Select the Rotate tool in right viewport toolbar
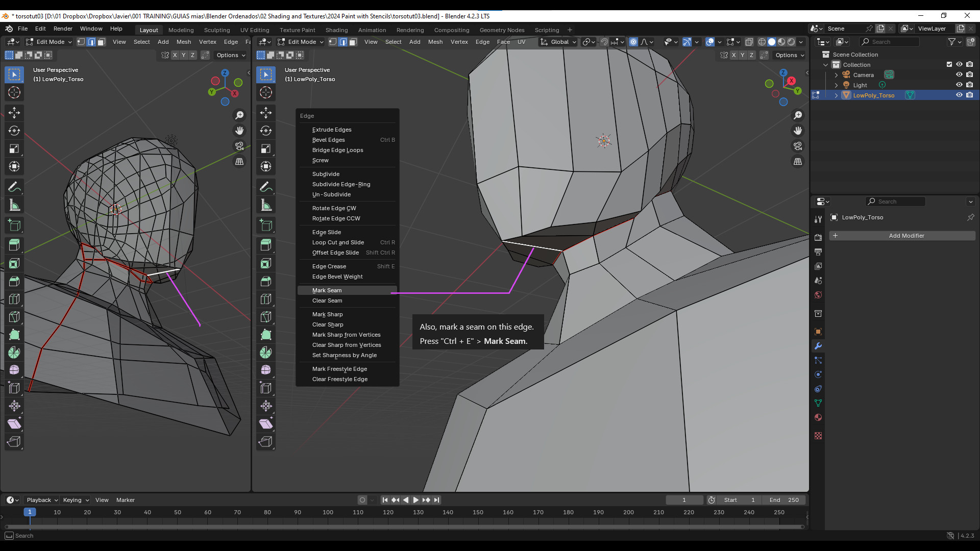The width and height of the screenshot is (980, 551). pos(266,131)
